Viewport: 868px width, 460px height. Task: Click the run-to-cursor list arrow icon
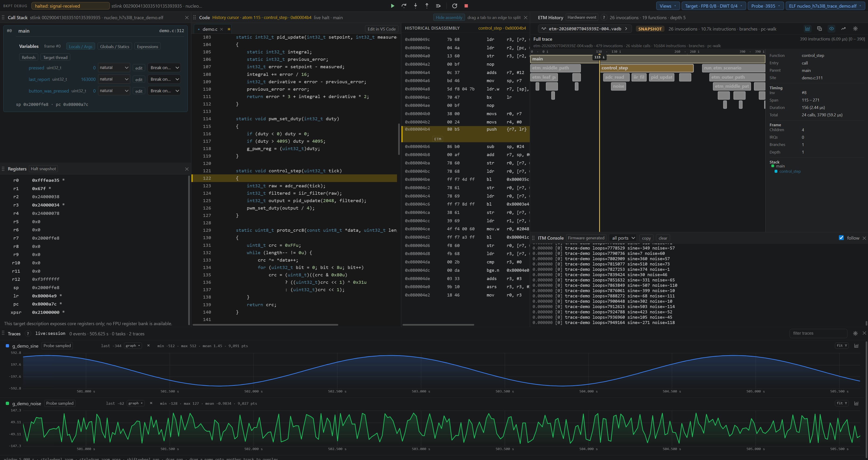click(x=438, y=6)
